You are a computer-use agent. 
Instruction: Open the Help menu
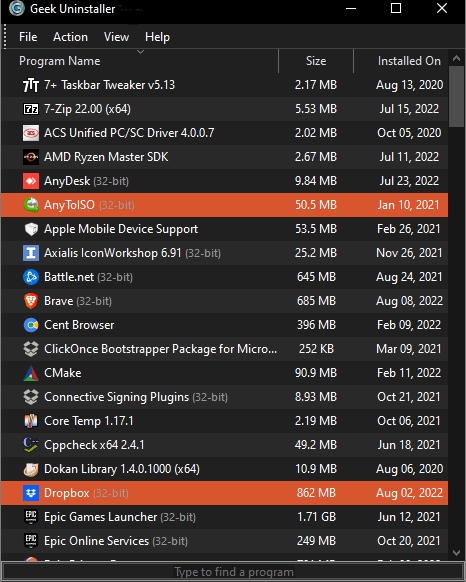157,37
